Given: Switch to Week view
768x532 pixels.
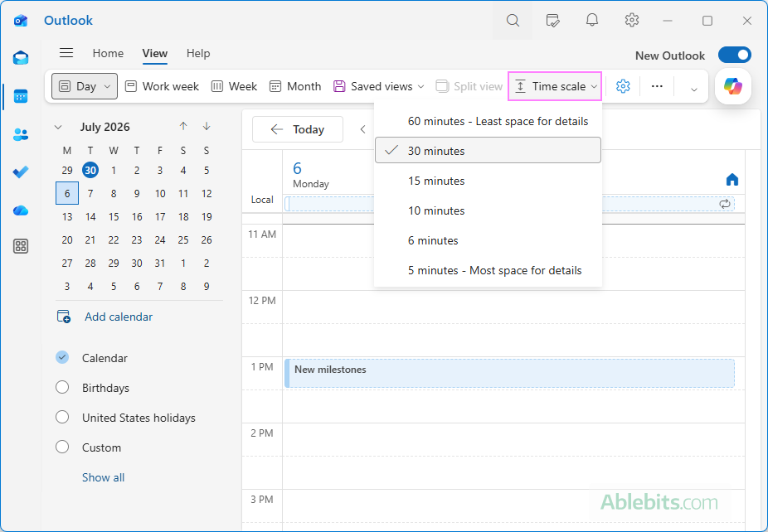Looking at the screenshot, I should 234,86.
